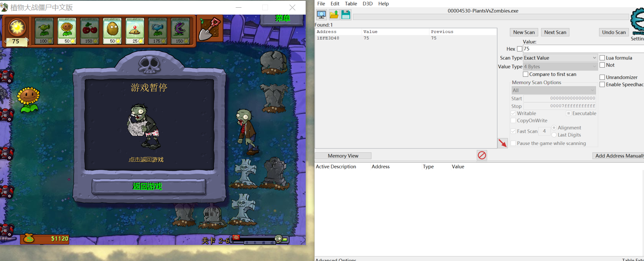Click the red arrow add-to-list icon
Image resolution: width=644 pixels, height=261 pixels.
(503, 143)
